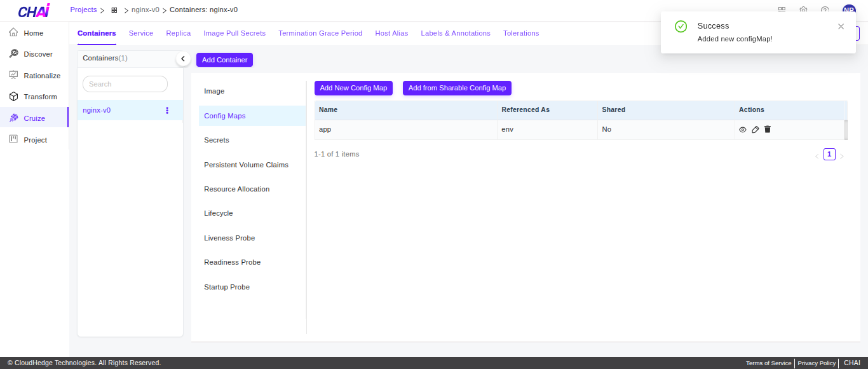Open the NP user avatar menu
868x369 pixels.
(x=849, y=10)
